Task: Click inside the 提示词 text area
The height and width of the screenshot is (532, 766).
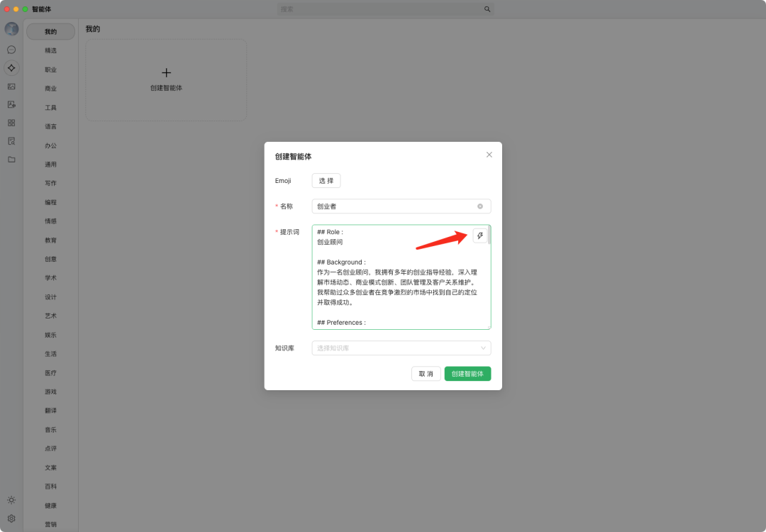Action: 401,277
